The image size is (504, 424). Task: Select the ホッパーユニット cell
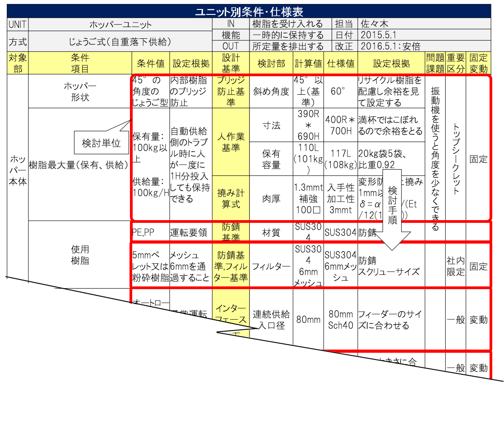pos(120,24)
